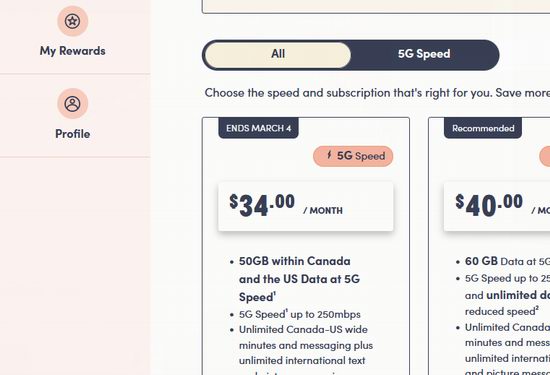
Task: Click the 60 GB Data feature text
Action: click(x=507, y=261)
